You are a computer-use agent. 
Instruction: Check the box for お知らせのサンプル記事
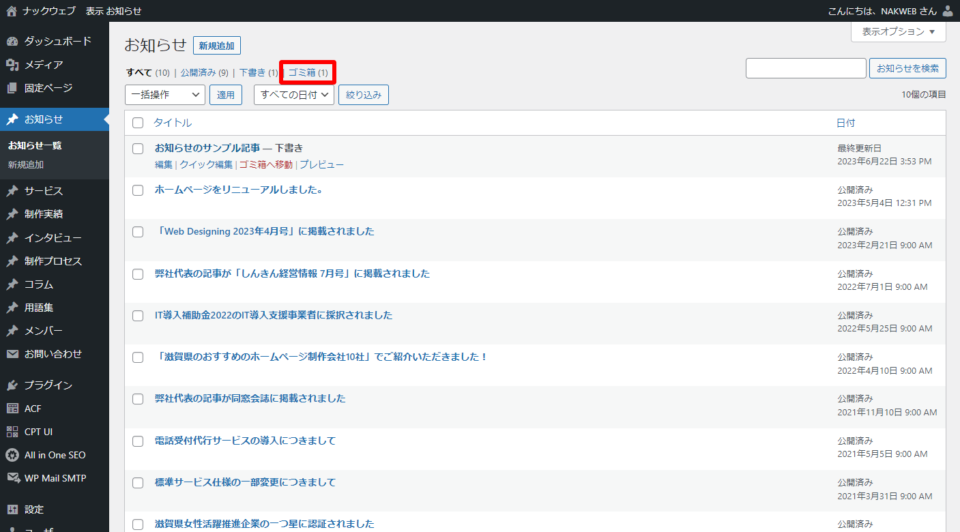[x=138, y=149]
